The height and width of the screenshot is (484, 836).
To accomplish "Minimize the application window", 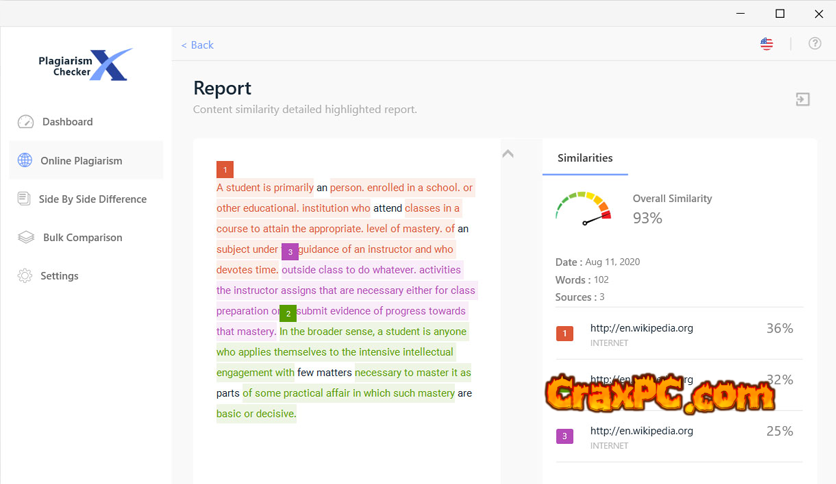I will [x=741, y=14].
